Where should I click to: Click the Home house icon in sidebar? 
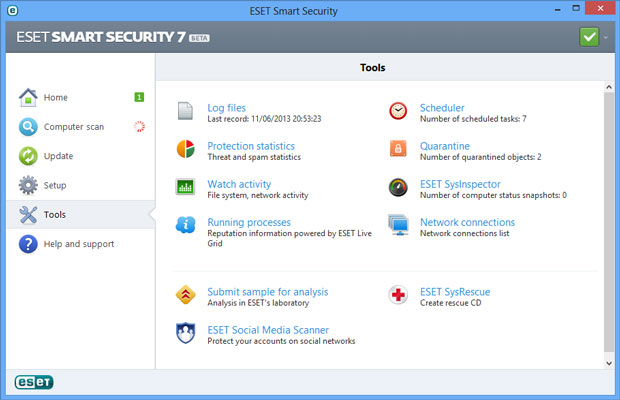[28, 97]
